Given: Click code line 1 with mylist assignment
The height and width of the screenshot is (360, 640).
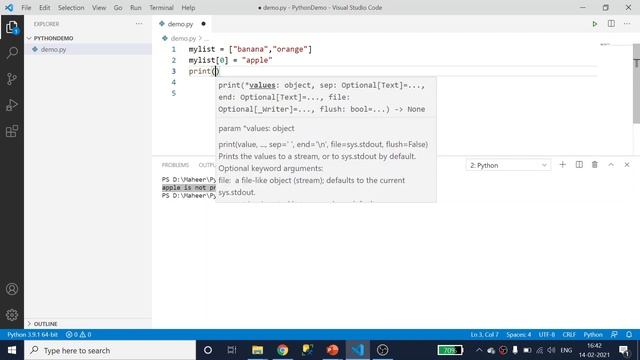Looking at the screenshot, I should (250, 49).
